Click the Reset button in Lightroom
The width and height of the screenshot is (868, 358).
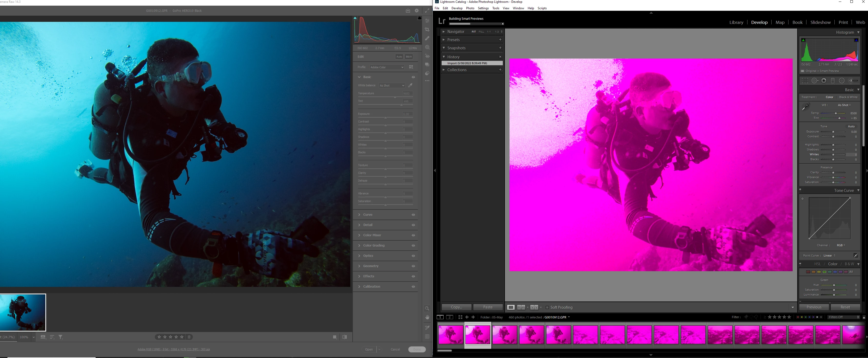pos(845,307)
